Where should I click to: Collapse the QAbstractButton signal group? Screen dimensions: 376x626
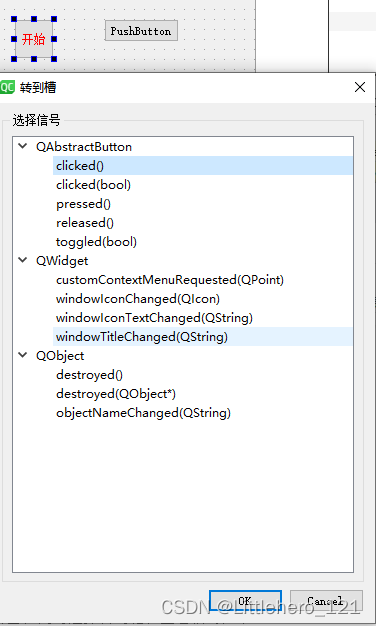point(23,146)
